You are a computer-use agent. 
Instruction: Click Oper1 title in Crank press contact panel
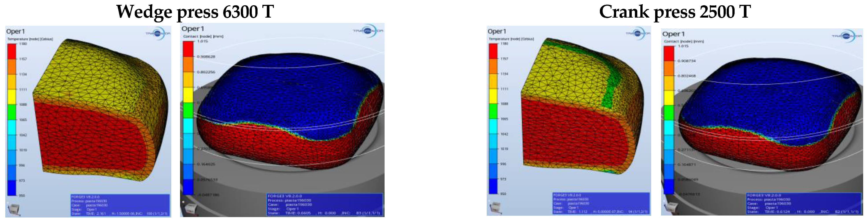click(x=673, y=34)
